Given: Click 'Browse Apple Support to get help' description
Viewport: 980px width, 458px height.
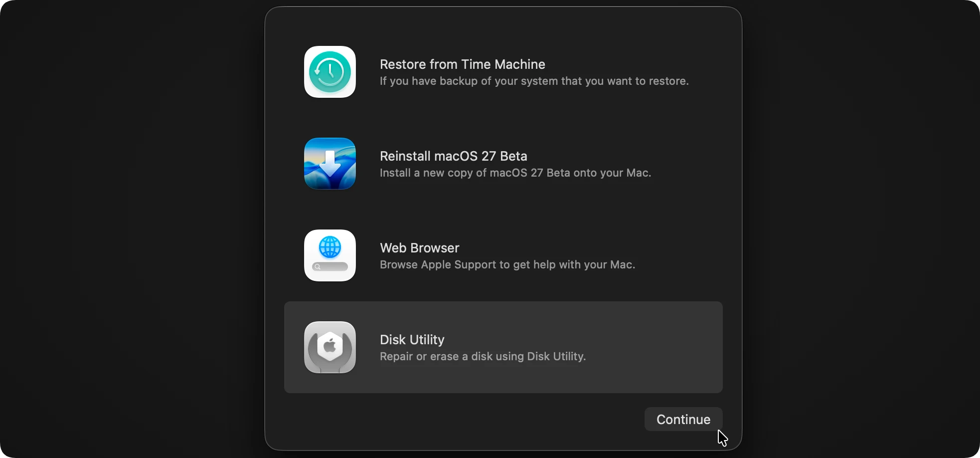Looking at the screenshot, I should [x=507, y=264].
